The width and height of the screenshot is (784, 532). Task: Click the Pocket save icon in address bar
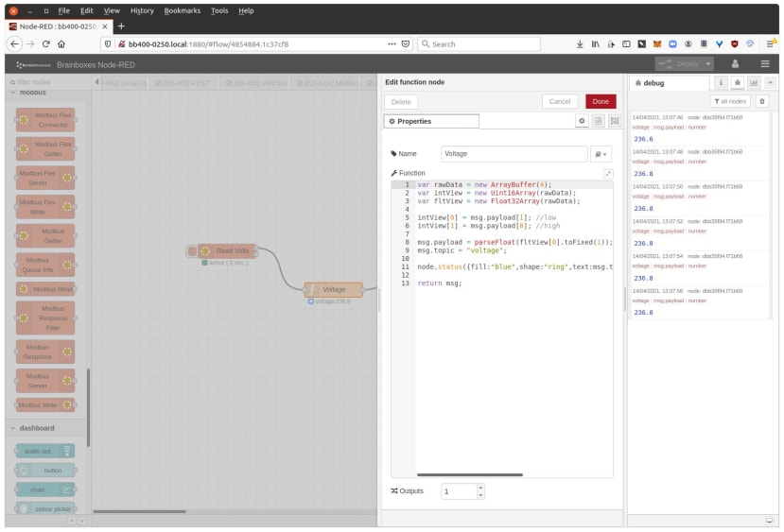406,44
